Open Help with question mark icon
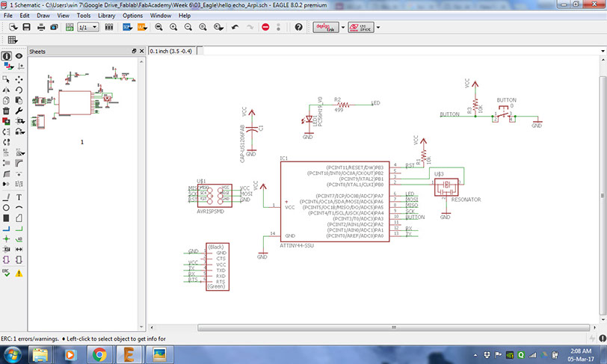Image resolution: width=607 pixels, height=364 pixels. coord(298,27)
